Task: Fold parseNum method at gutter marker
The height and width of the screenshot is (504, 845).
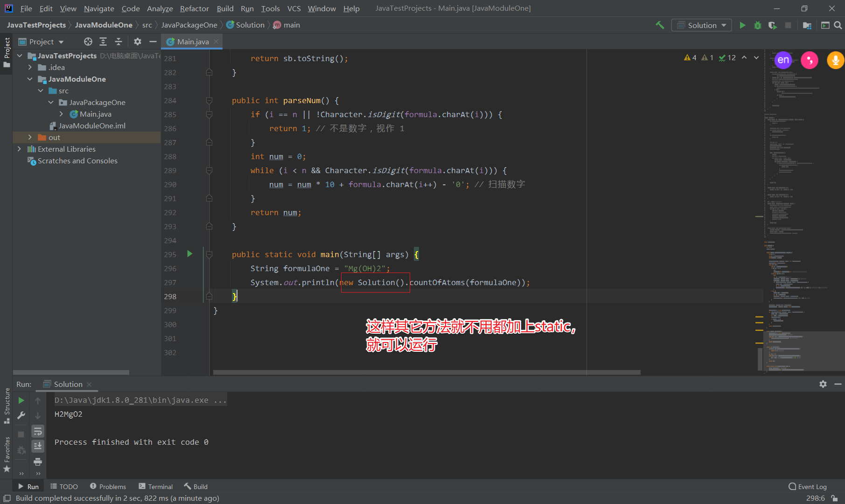Action: tap(209, 100)
